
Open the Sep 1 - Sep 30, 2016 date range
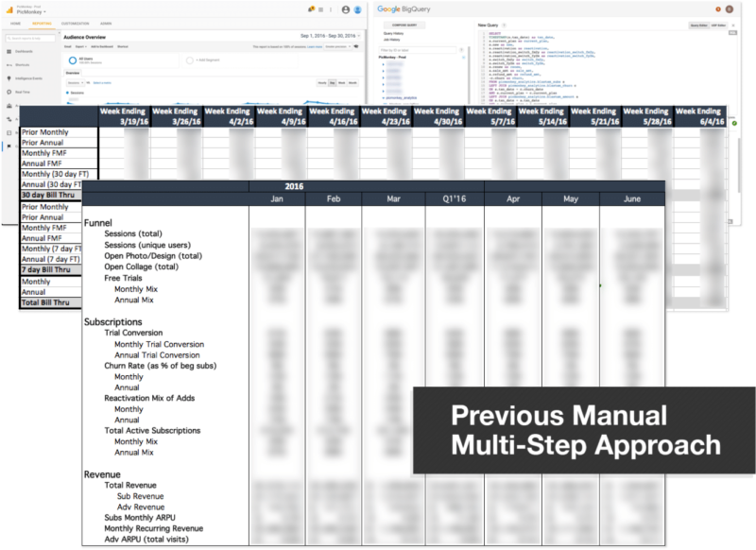click(x=330, y=36)
